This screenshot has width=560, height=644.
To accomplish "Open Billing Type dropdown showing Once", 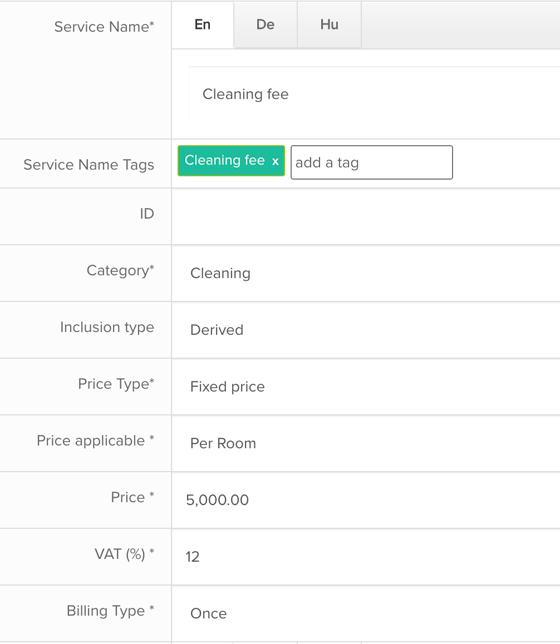I will (366, 613).
